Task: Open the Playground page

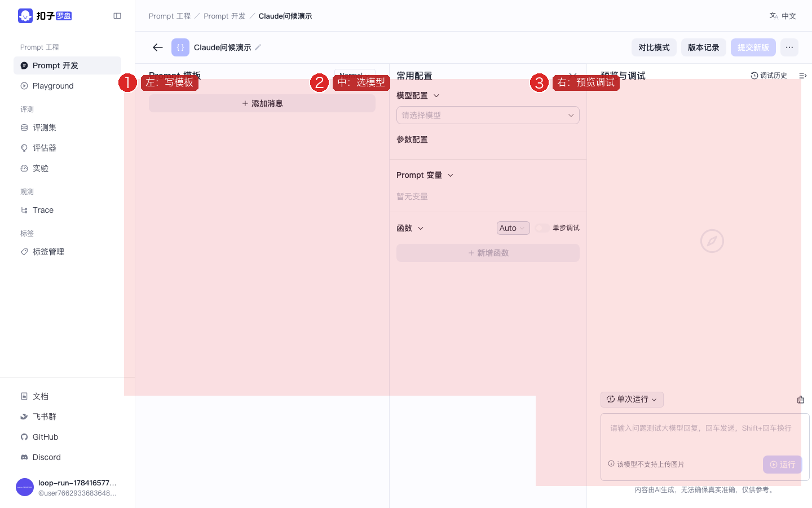Action: click(67, 86)
